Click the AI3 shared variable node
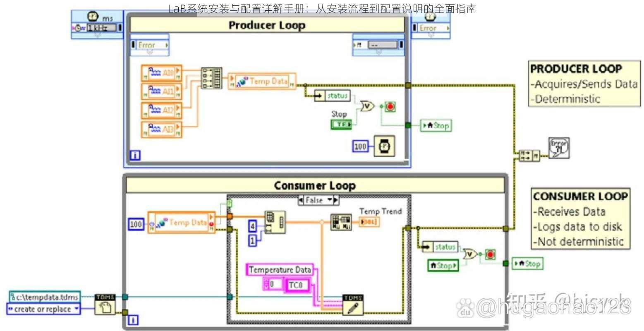 click(x=162, y=130)
